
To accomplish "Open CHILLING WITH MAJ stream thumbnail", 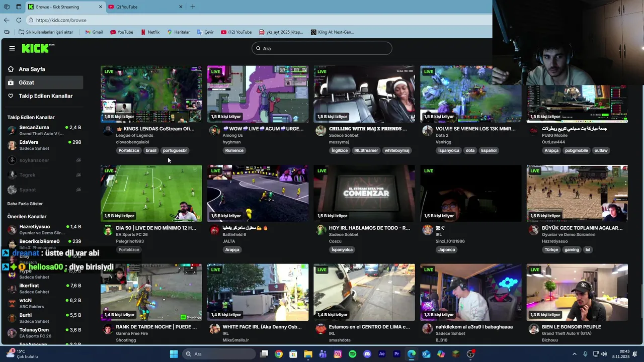I will point(364,94).
